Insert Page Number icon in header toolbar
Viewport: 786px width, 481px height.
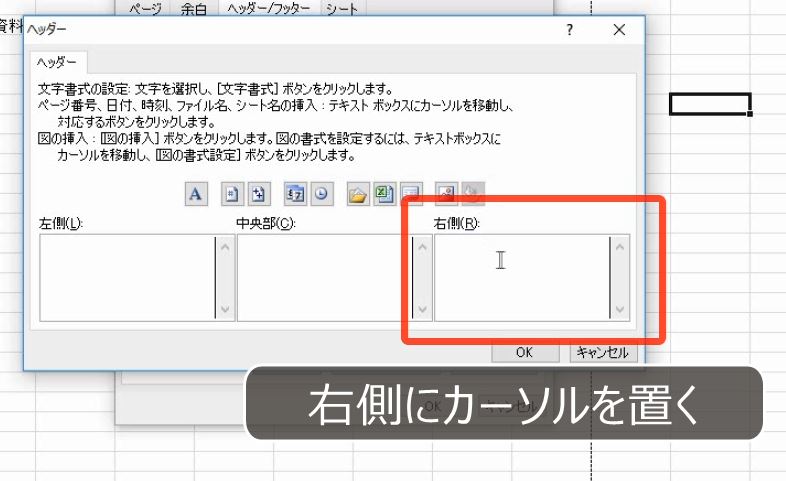pos(232,194)
